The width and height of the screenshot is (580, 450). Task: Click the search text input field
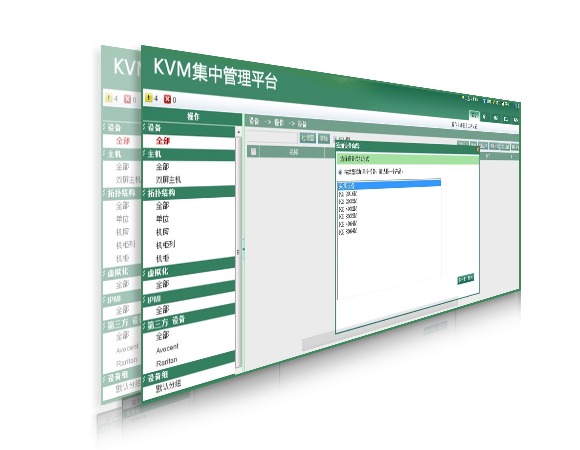coord(272,137)
